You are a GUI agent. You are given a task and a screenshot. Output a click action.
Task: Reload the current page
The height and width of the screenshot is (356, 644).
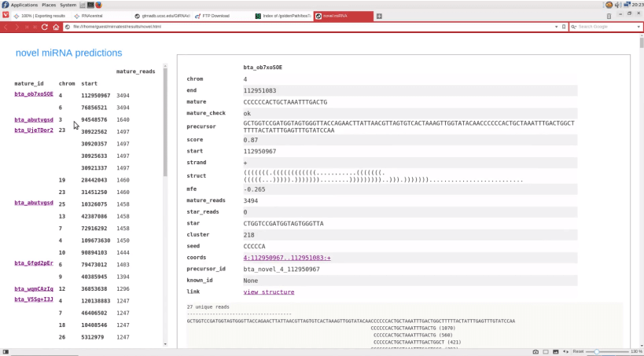tap(45, 27)
